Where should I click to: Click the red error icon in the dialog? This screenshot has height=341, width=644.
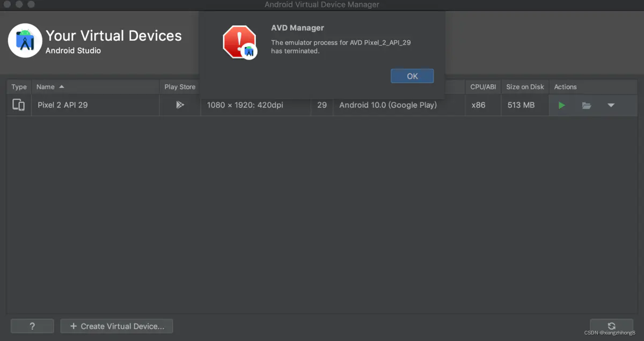[239, 42]
